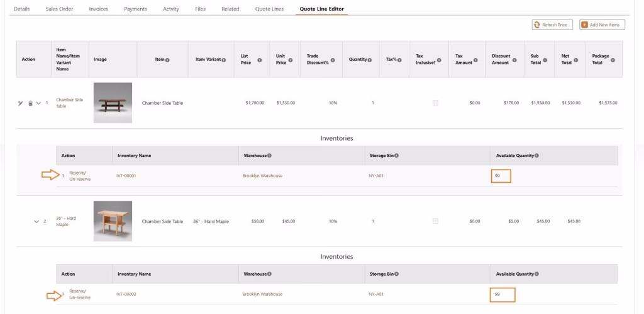Delete the Chamber Side Table line
Image resolution: width=644 pixels, height=314 pixels.
(x=30, y=103)
